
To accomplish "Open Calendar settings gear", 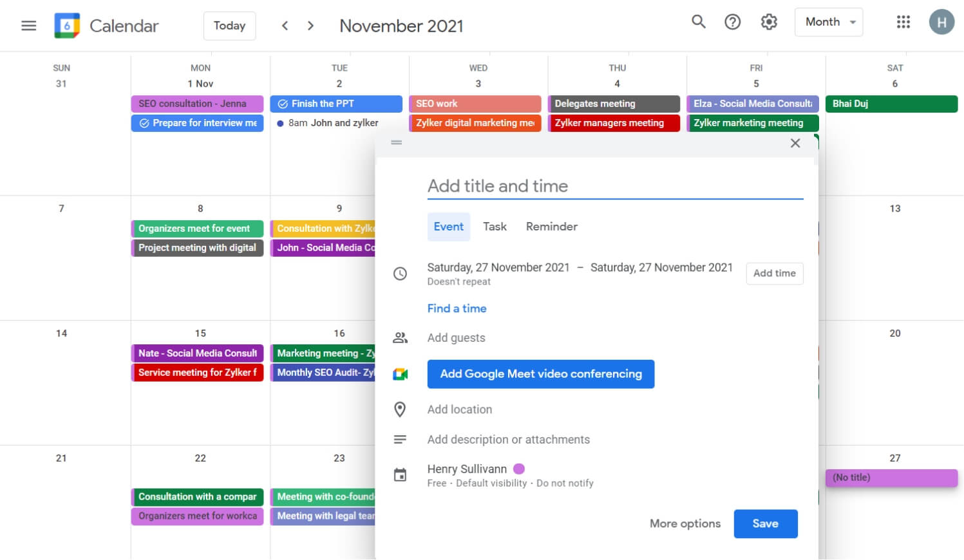I will point(768,21).
